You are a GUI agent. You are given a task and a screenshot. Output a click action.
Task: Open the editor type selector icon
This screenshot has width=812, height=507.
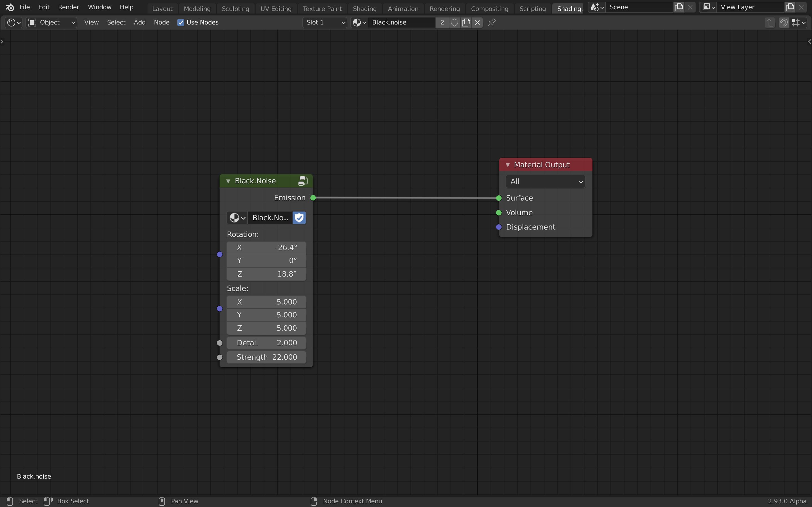[14, 23]
